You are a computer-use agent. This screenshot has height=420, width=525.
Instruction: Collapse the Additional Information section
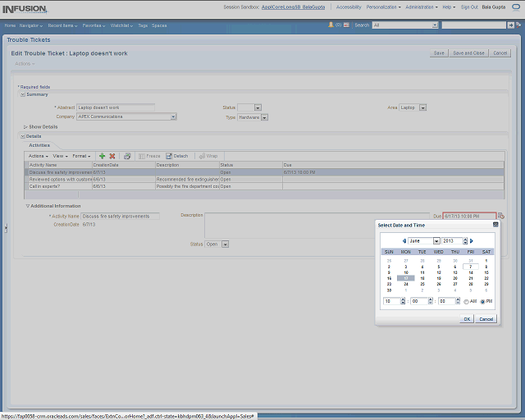pos(27,206)
